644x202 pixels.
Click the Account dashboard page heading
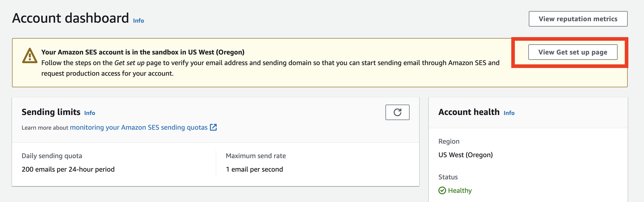(x=70, y=18)
